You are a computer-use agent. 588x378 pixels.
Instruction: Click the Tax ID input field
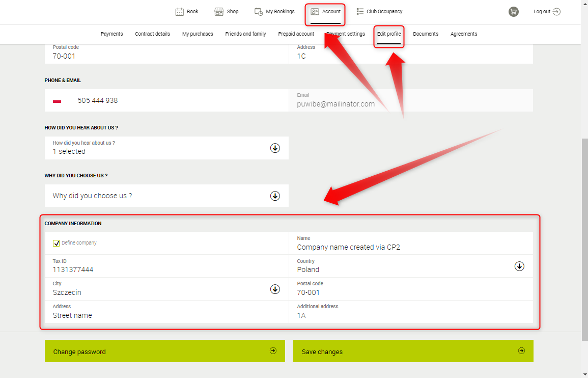pyautogui.click(x=166, y=269)
